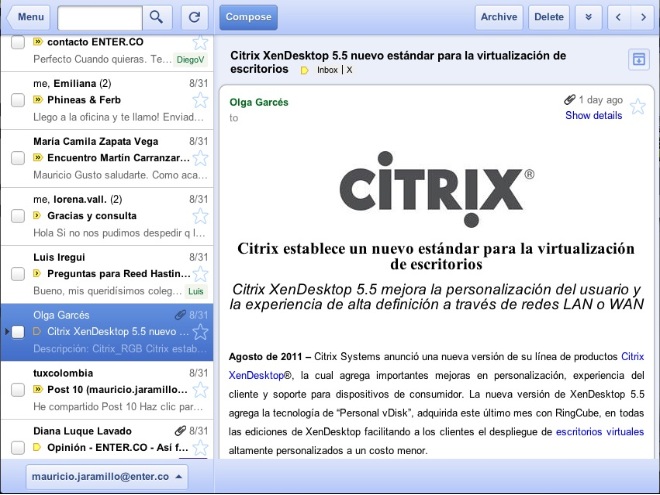Image resolution: width=660 pixels, height=495 pixels.
Task: Open the more actions double-chevron dropdown
Action: click(588, 17)
